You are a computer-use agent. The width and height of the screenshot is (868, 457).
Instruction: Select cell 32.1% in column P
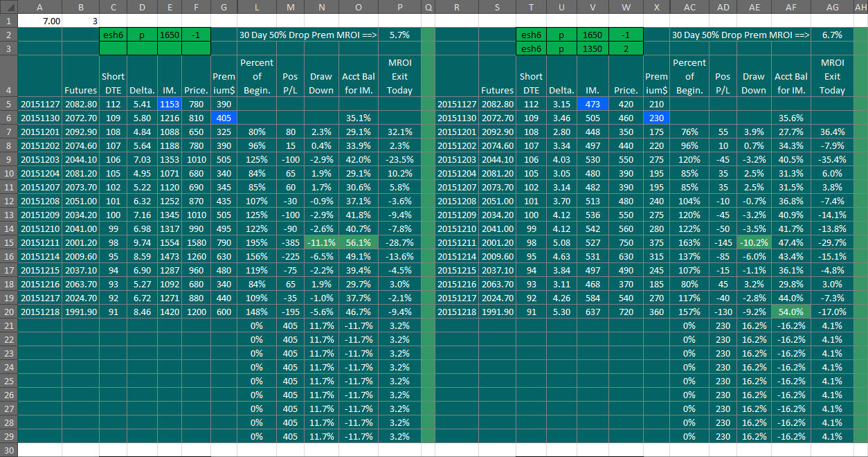399,132
